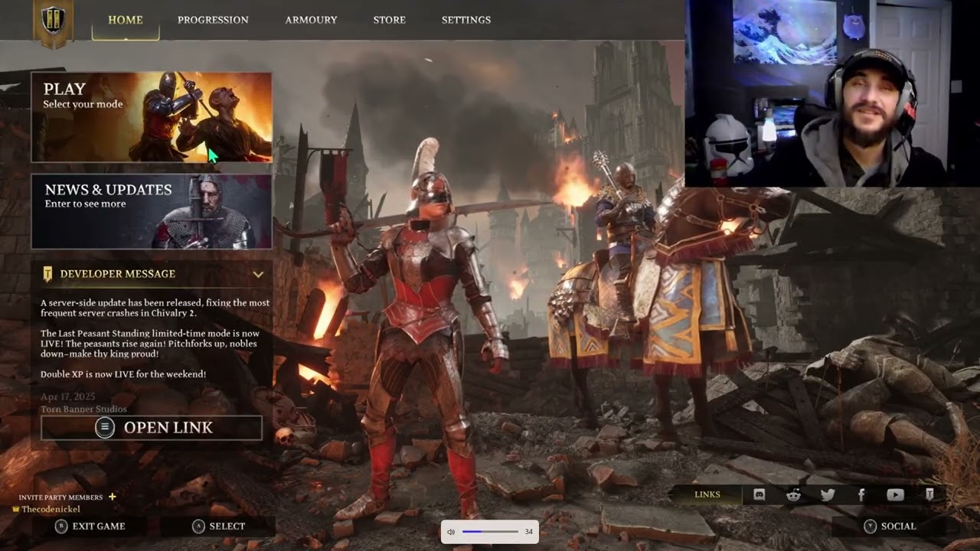Click the Open Link button
The image size is (980, 551).
(x=152, y=428)
